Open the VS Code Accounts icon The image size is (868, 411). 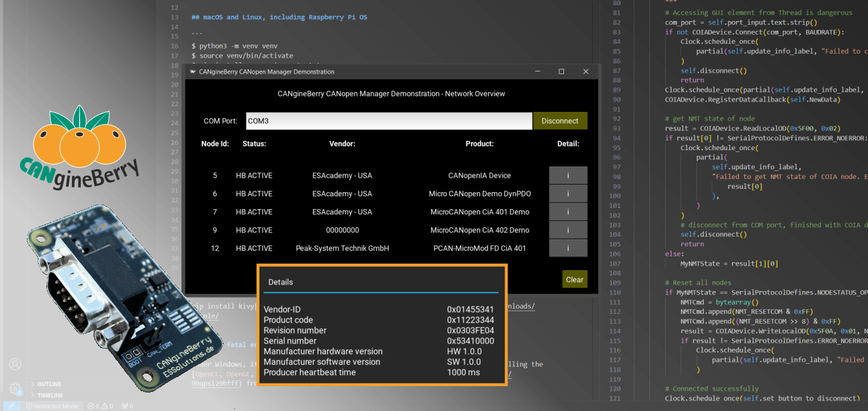click(14, 364)
